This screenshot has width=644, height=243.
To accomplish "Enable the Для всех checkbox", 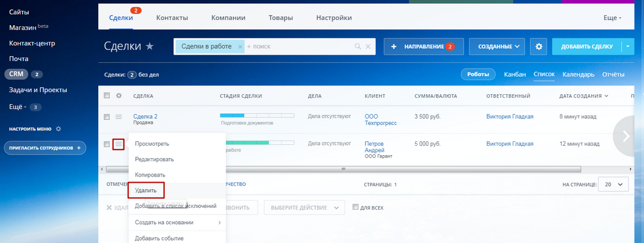I will [x=356, y=207].
